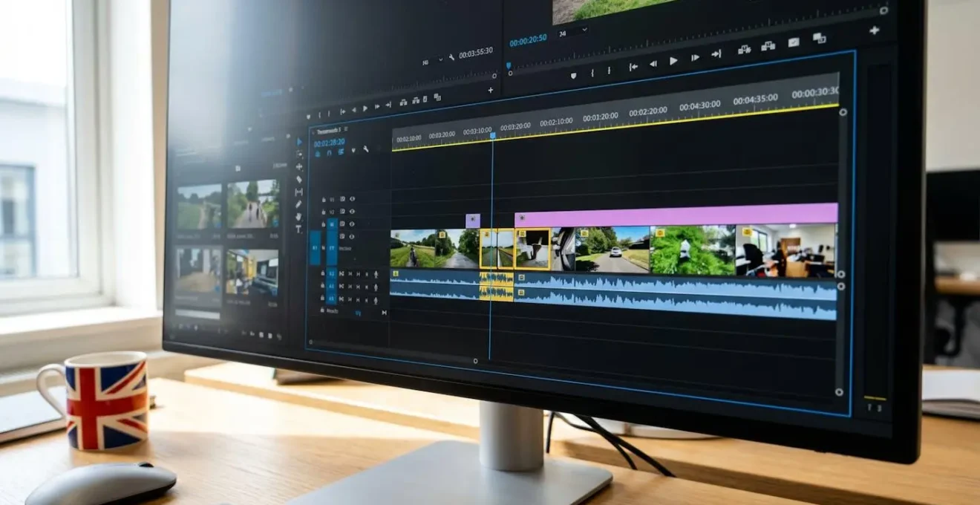
Task: Select the sequence tab in the timeline panel
Action: (329, 131)
